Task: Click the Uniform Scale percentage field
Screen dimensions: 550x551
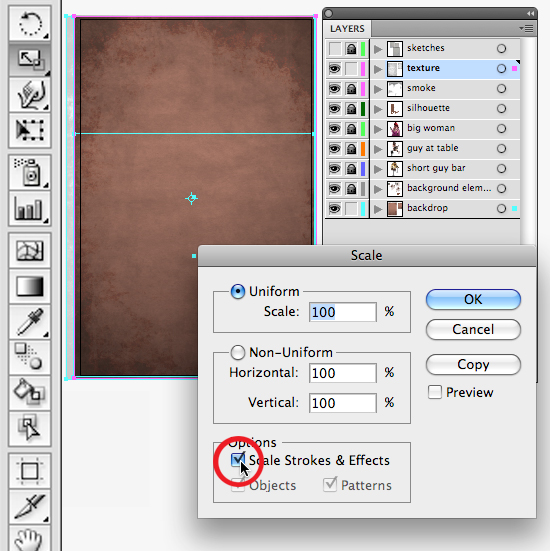Action: tap(343, 312)
